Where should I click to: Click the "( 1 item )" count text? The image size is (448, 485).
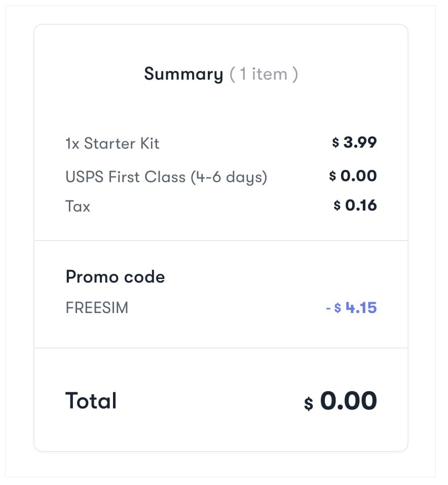[x=264, y=74]
